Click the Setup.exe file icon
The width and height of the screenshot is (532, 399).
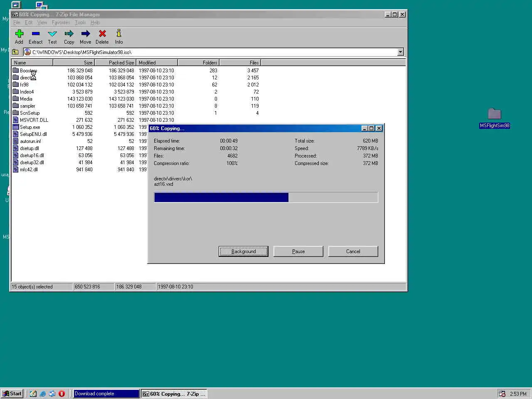click(x=16, y=127)
